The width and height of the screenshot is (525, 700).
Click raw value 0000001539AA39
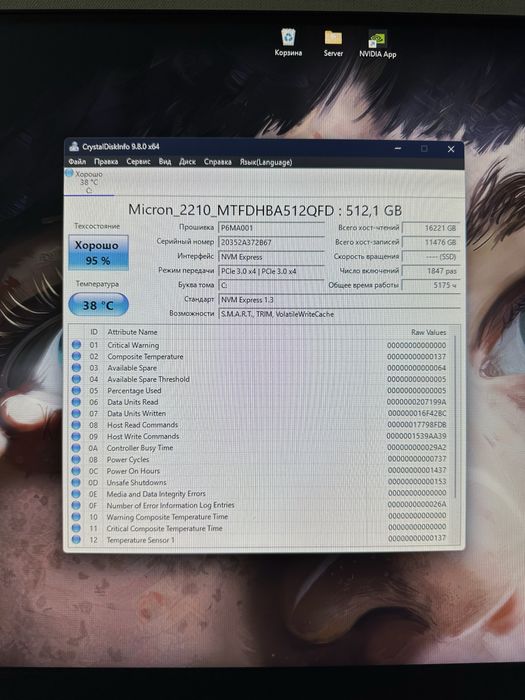pos(417,436)
